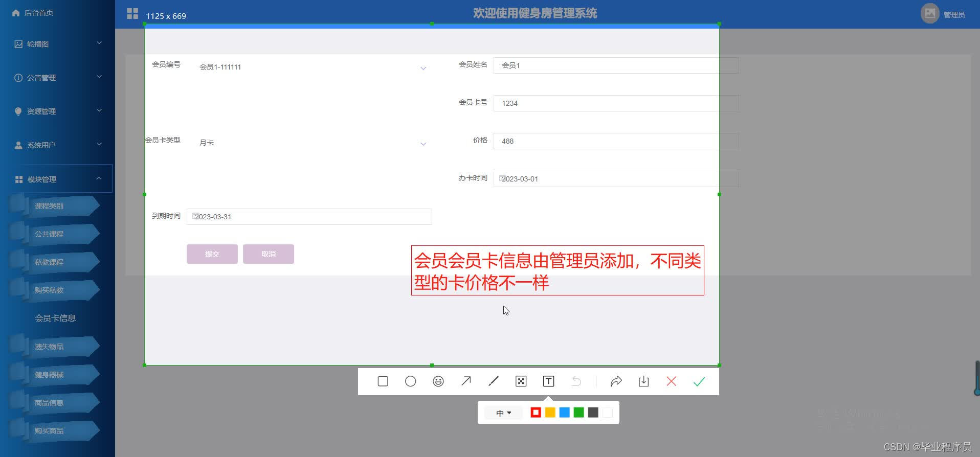This screenshot has width=980, height=457.
Task: Open the 商品信息 submenu item
Action: point(55,403)
